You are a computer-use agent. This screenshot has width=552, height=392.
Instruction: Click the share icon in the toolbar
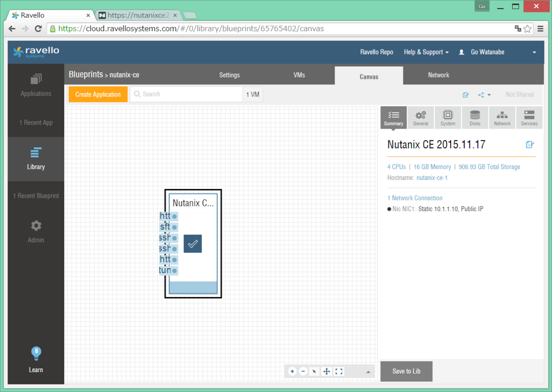(x=481, y=95)
